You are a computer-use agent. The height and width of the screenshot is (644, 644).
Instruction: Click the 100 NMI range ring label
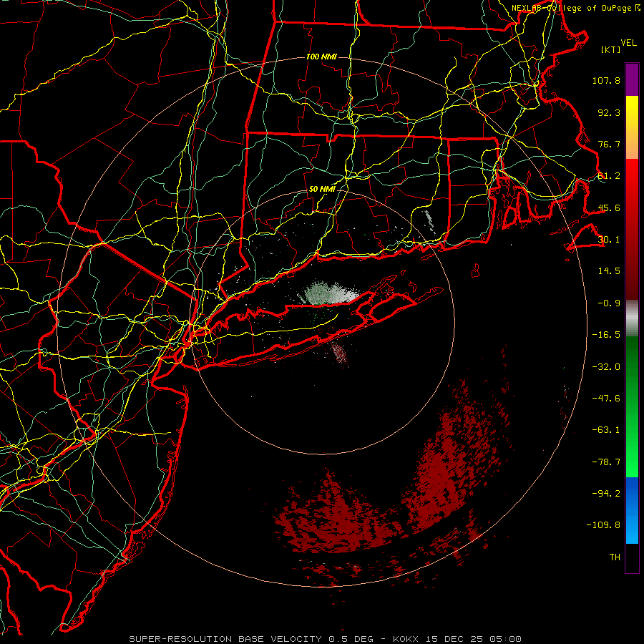click(x=321, y=57)
